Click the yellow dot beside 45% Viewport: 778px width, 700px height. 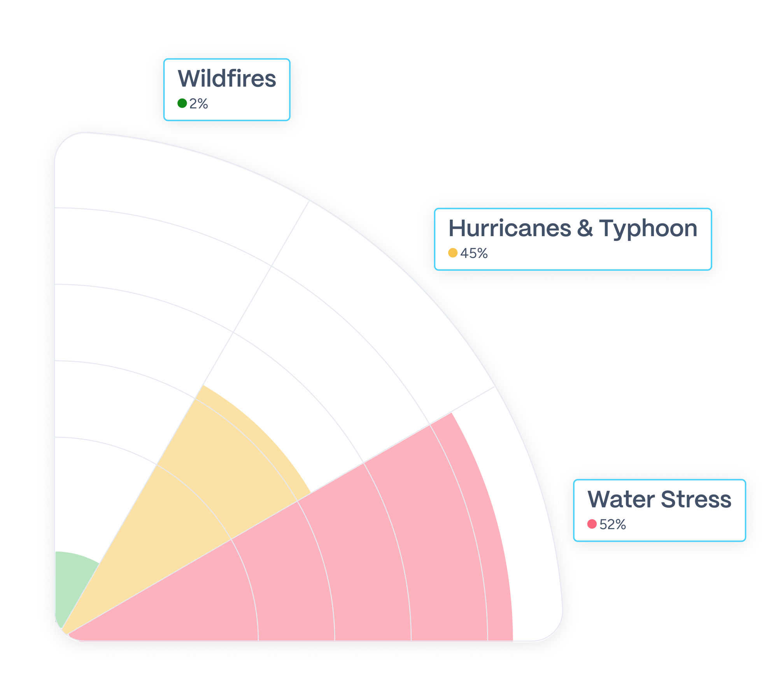click(x=452, y=253)
